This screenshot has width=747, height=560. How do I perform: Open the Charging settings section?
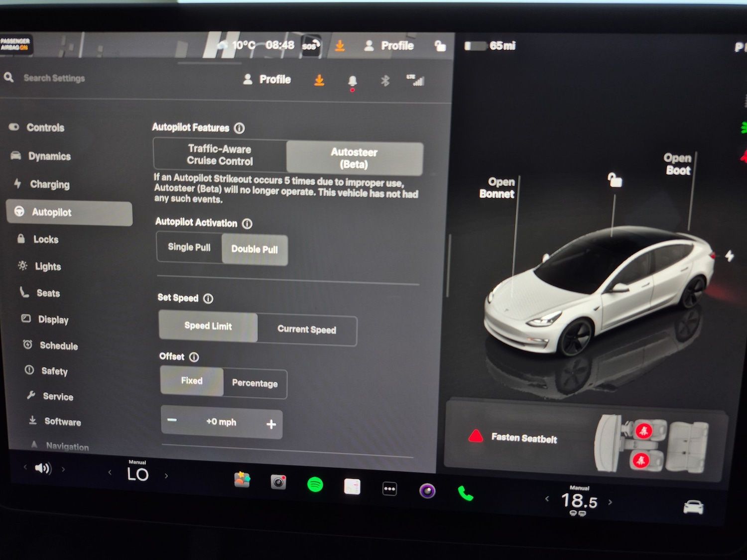(50, 184)
